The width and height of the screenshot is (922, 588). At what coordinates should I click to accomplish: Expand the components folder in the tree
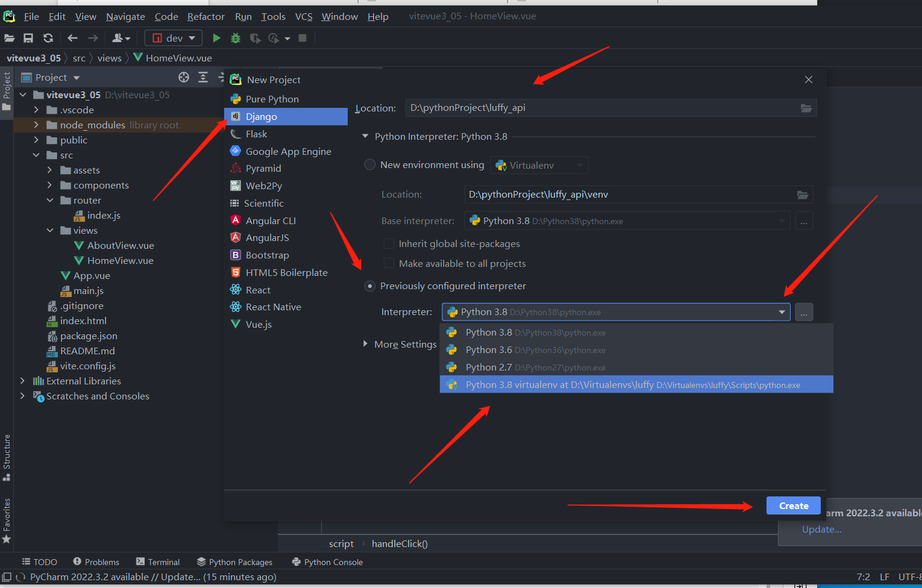(49, 185)
